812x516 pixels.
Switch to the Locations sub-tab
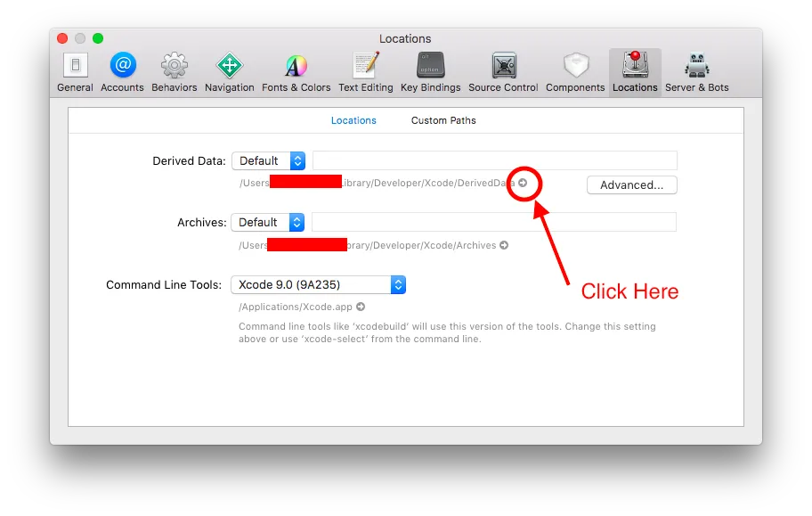coord(353,120)
